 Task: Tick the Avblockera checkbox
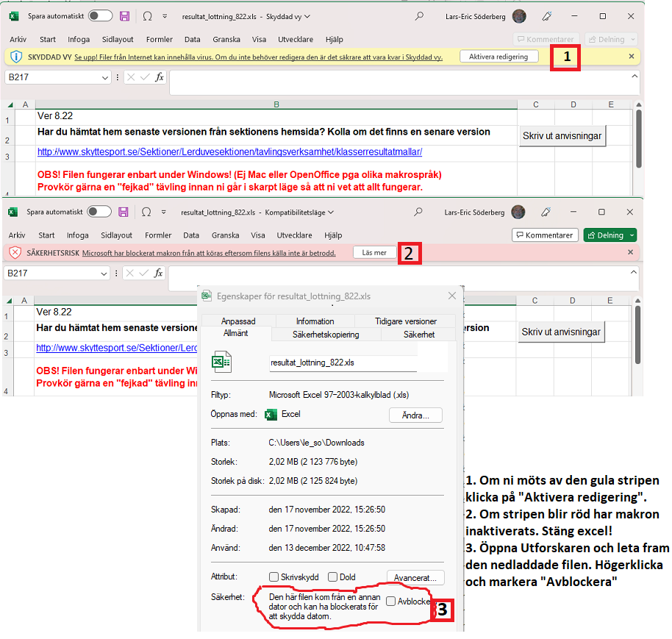click(390, 601)
